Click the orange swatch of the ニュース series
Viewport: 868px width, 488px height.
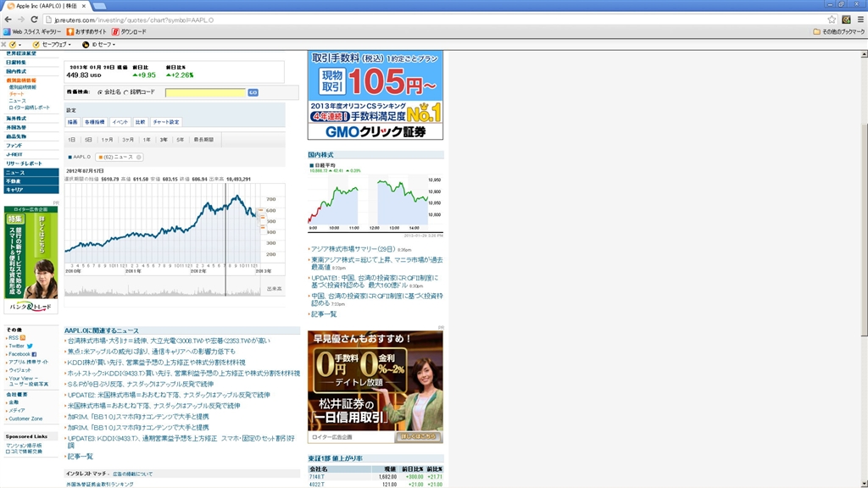(100, 157)
